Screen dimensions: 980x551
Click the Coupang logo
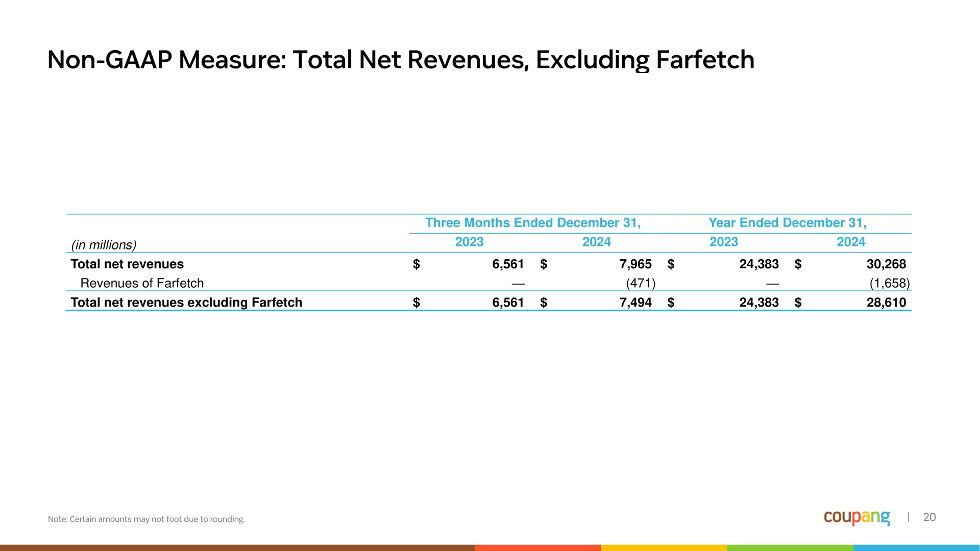[857, 517]
